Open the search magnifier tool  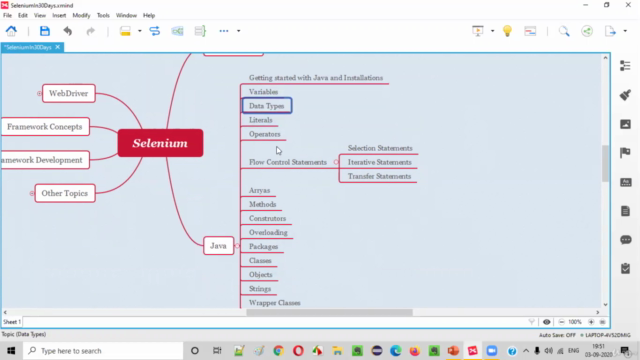[564, 31]
